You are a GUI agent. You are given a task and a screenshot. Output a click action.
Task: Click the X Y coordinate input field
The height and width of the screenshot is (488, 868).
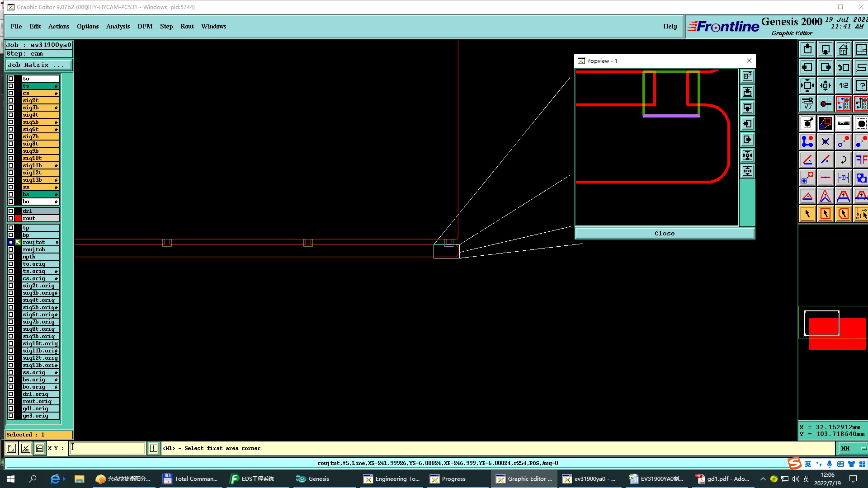tap(107, 448)
